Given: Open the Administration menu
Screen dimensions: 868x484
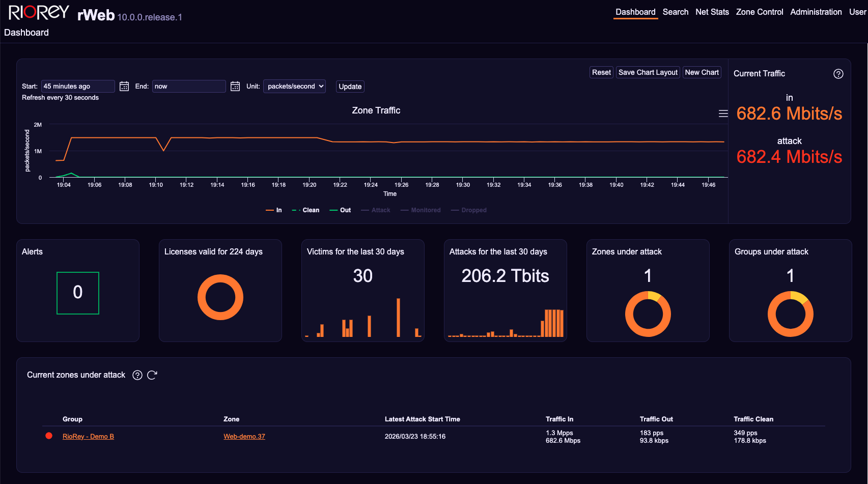Looking at the screenshot, I should point(816,12).
